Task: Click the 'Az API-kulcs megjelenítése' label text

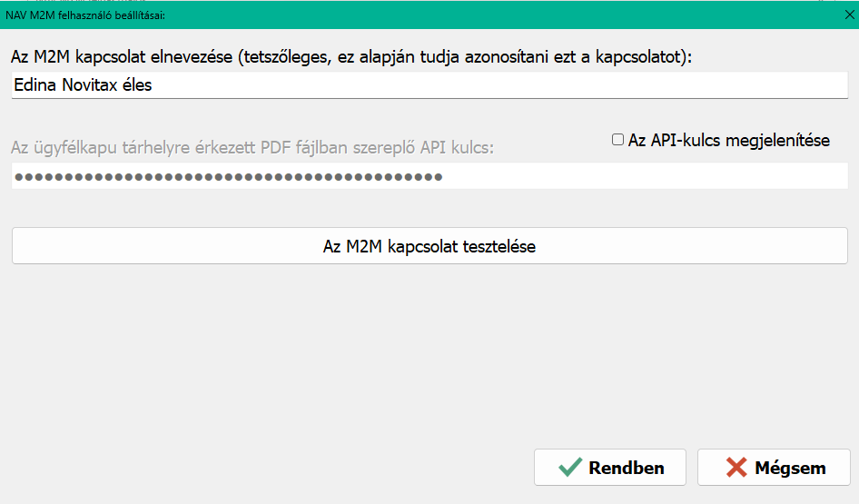Action: [x=728, y=140]
